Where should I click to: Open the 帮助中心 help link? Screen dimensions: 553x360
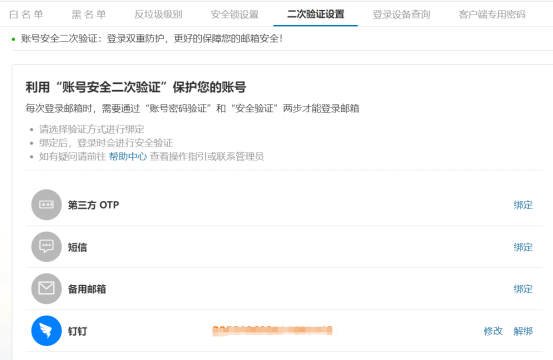[x=128, y=157]
